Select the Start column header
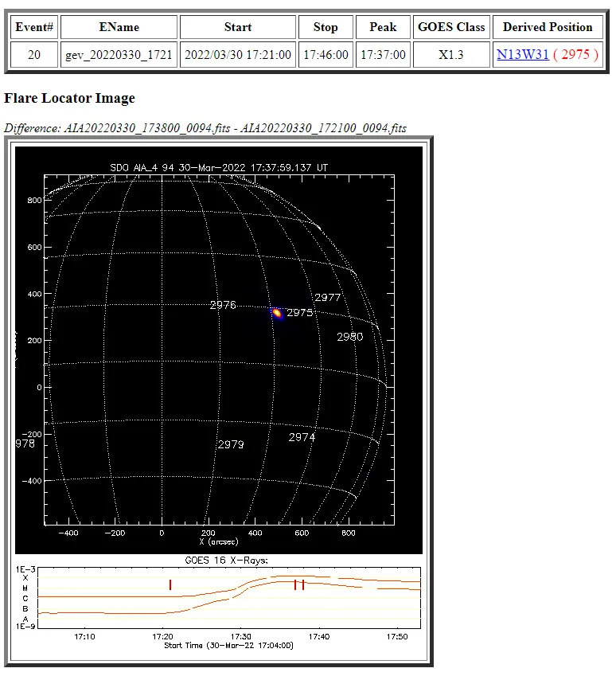 click(x=237, y=27)
